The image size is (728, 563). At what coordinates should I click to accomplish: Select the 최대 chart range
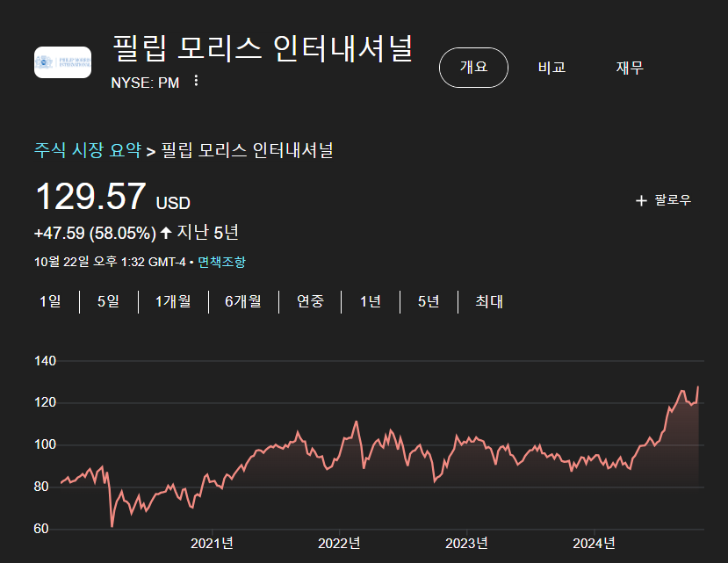tap(489, 301)
